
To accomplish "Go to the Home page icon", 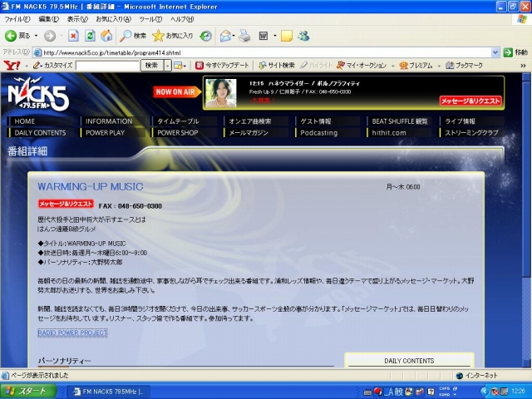I will pyautogui.click(x=106, y=36).
